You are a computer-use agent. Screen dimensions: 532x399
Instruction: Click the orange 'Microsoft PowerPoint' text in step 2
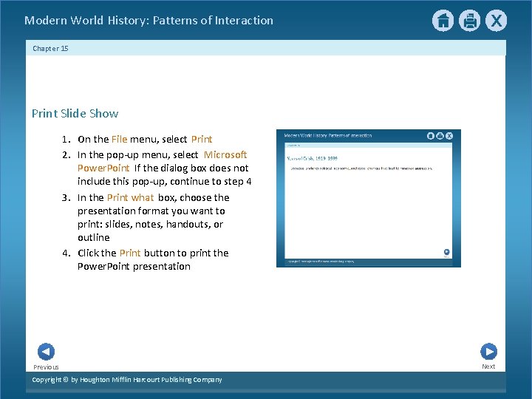(162, 161)
